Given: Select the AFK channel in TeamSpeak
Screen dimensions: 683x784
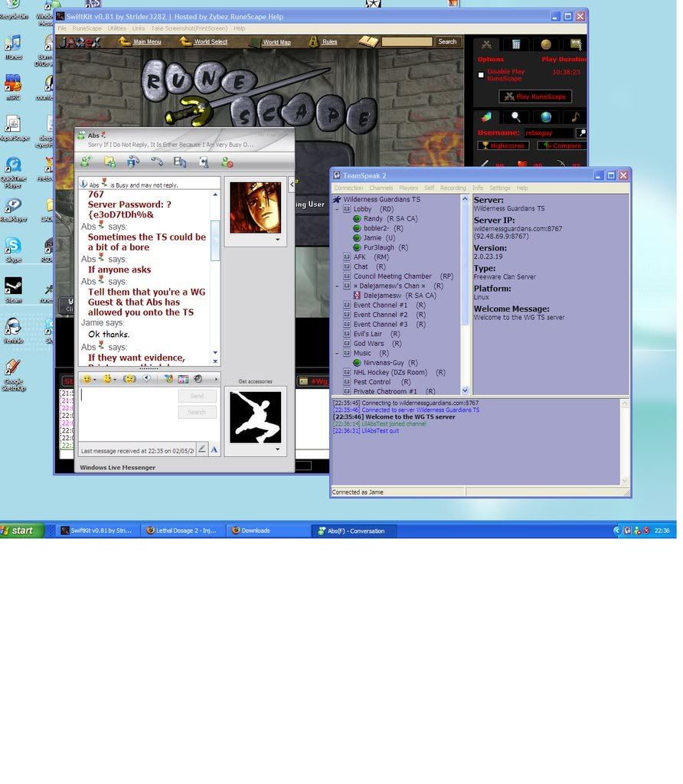Looking at the screenshot, I should tap(360, 257).
